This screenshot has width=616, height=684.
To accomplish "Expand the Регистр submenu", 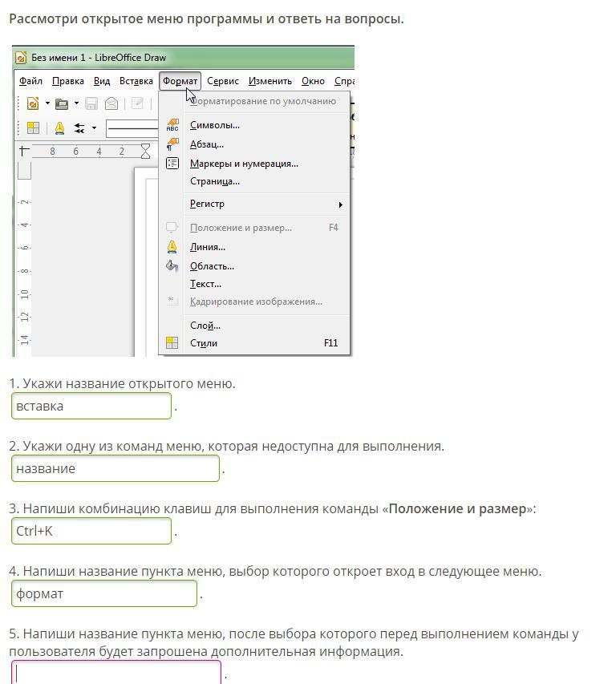I will (x=255, y=204).
